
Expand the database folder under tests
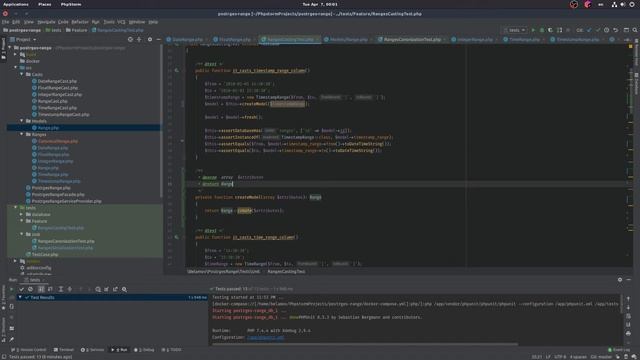click(22, 214)
